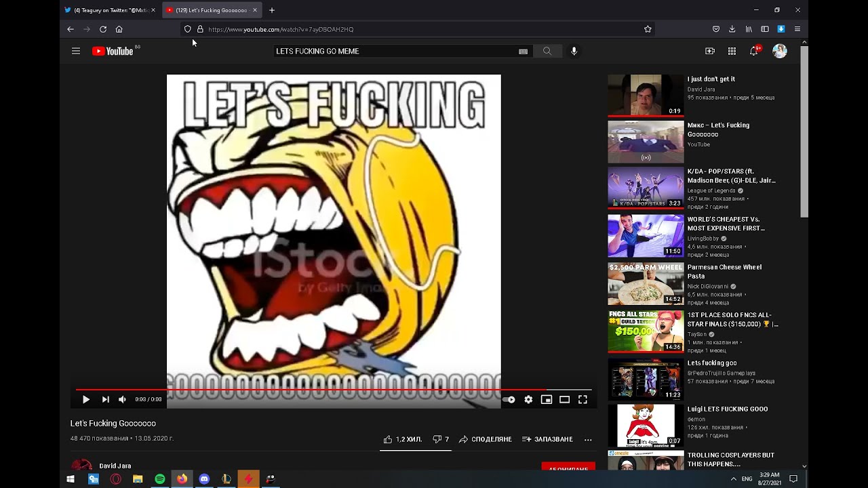Viewport: 868px width, 488px height.
Task: Go to YouTube home via logo
Action: pyautogui.click(x=113, y=51)
